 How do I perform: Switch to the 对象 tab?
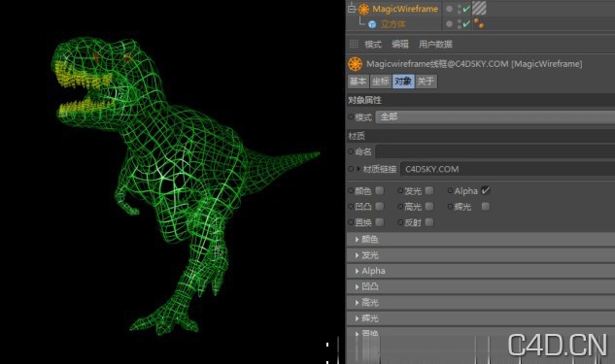[x=403, y=82]
